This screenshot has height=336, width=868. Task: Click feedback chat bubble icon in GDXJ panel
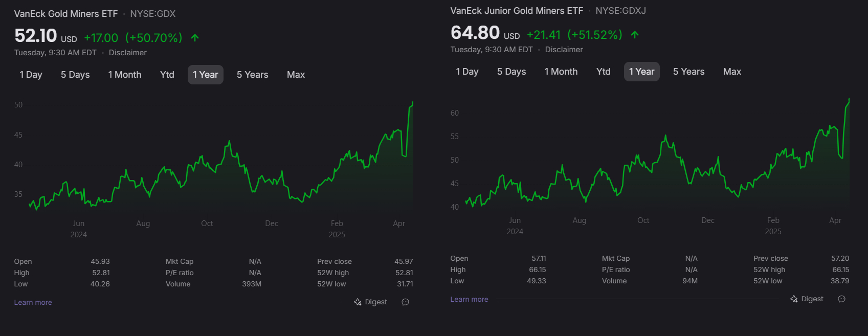click(x=842, y=299)
